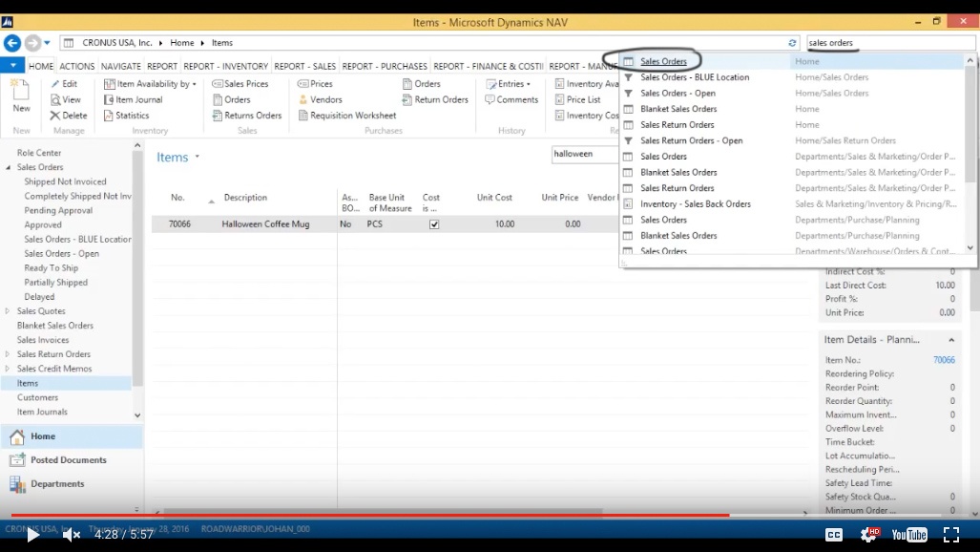The image size is (980, 552).
Task: Open Vendors in the Purchases group
Action: coord(320,99)
